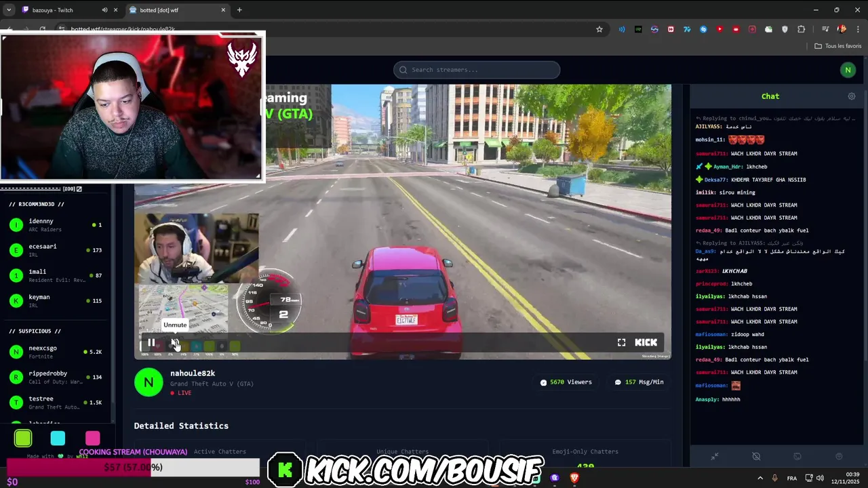This screenshot has width=868, height=488.
Task: Click the 157 Msg/Min stat
Action: point(639,382)
